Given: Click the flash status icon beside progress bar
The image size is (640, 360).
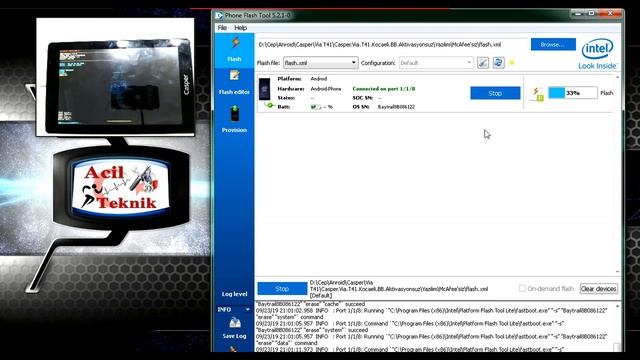Looking at the screenshot, I should [x=537, y=94].
